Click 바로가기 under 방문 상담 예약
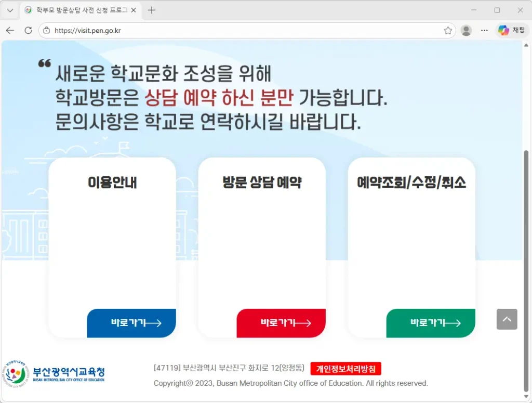 pos(281,323)
